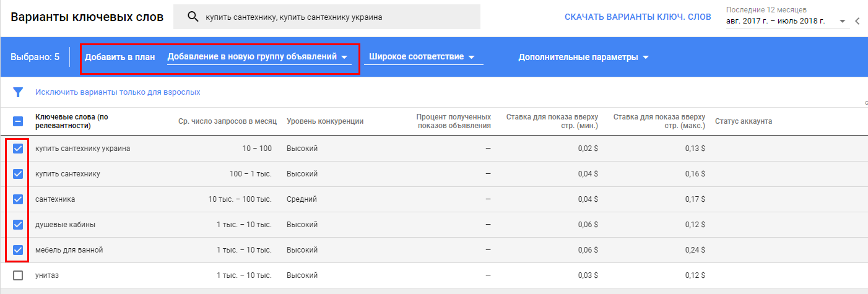Collapse panel with the chevron beside date range
868x294 pixels.
pos(857,21)
